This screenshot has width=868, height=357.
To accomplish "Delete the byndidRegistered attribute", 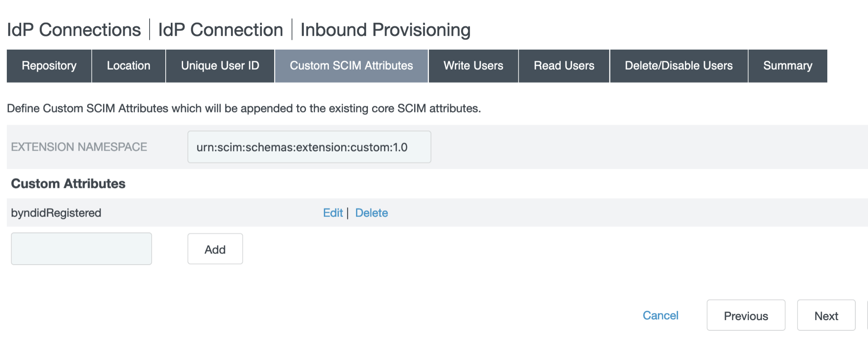I will tap(371, 213).
